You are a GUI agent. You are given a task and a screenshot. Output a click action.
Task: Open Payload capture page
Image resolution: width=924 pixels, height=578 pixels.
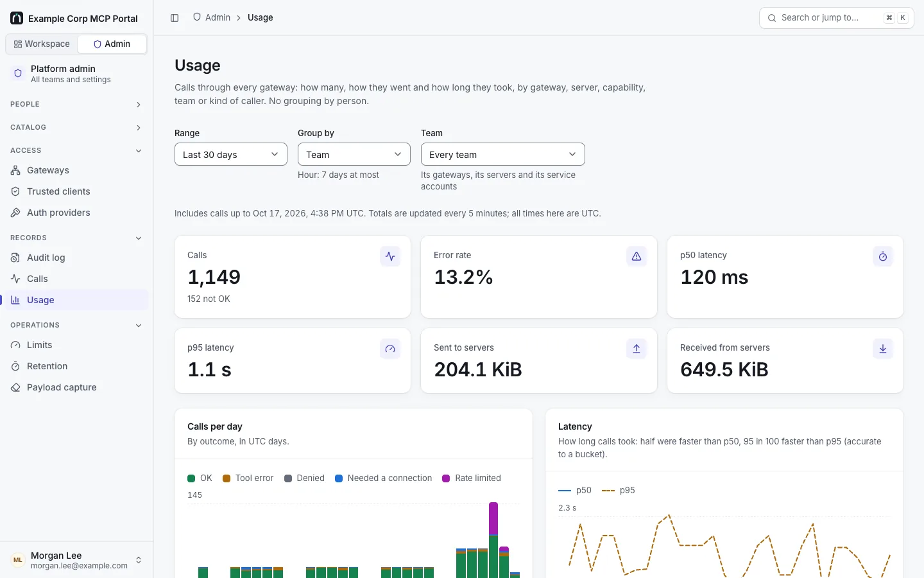(x=77, y=387)
